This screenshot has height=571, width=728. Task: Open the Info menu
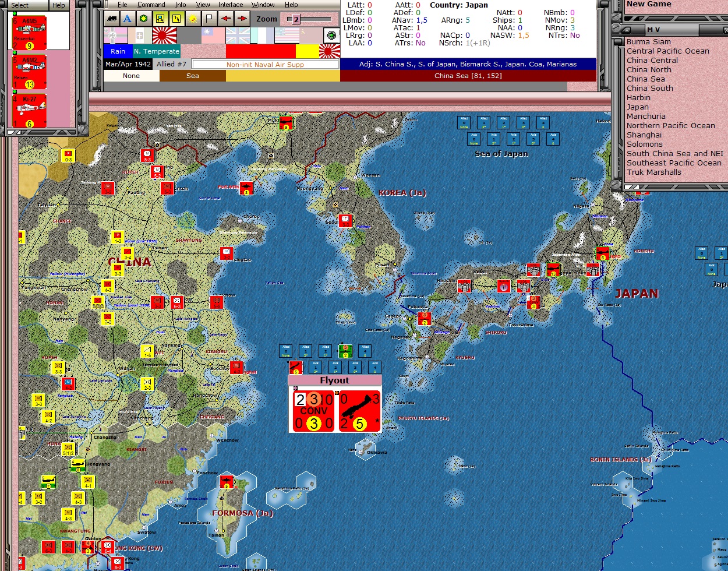tap(181, 5)
